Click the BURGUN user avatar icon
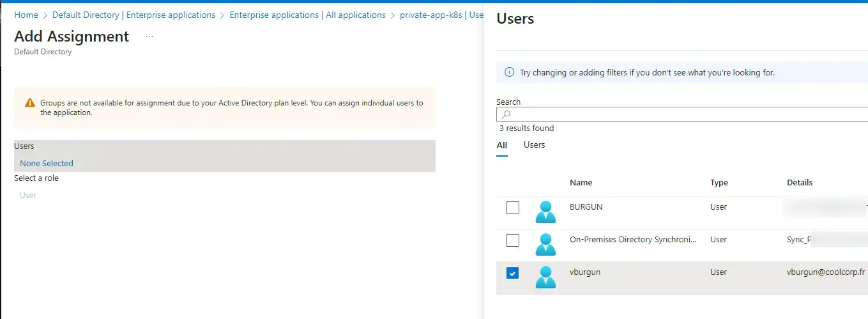 click(545, 211)
